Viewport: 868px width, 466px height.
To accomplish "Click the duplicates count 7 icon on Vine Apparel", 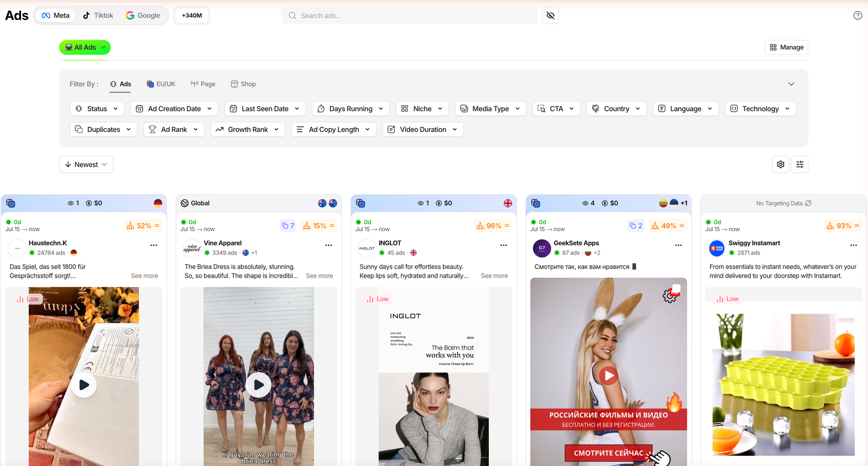I will click(288, 226).
